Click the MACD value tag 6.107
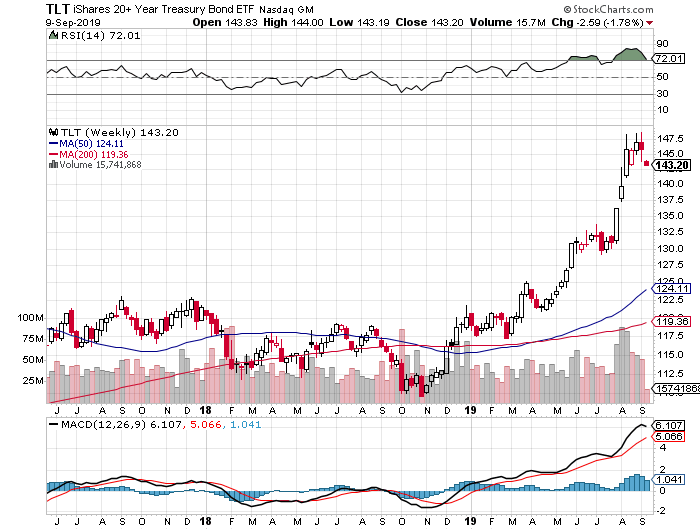700x530 pixels. point(669,425)
